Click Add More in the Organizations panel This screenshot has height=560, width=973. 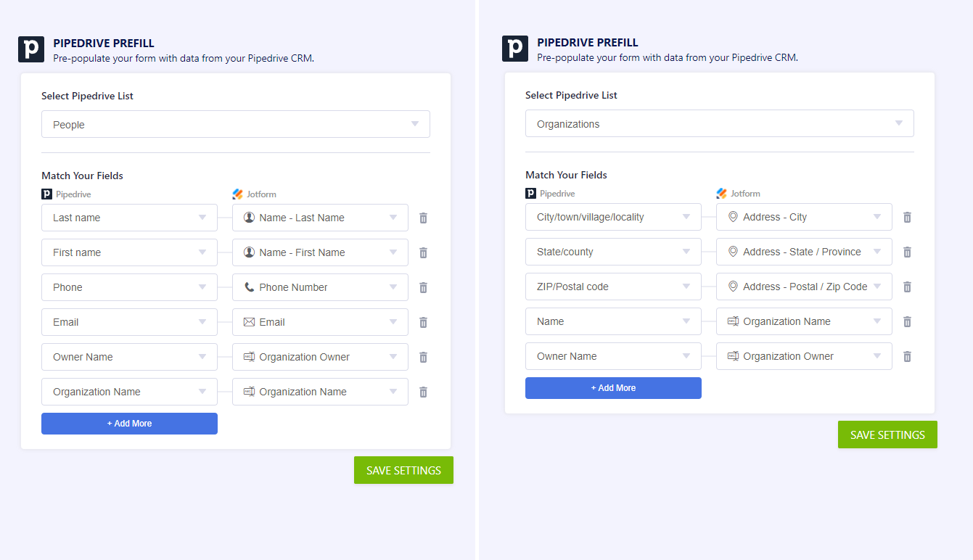[x=613, y=388]
